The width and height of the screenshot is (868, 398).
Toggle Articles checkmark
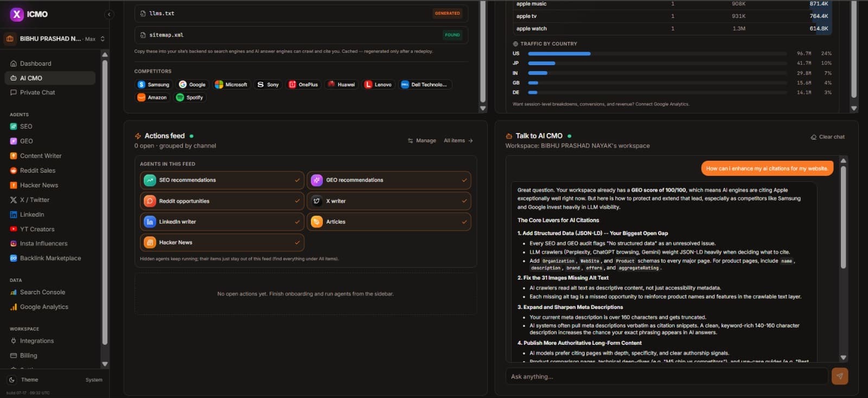pos(464,222)
